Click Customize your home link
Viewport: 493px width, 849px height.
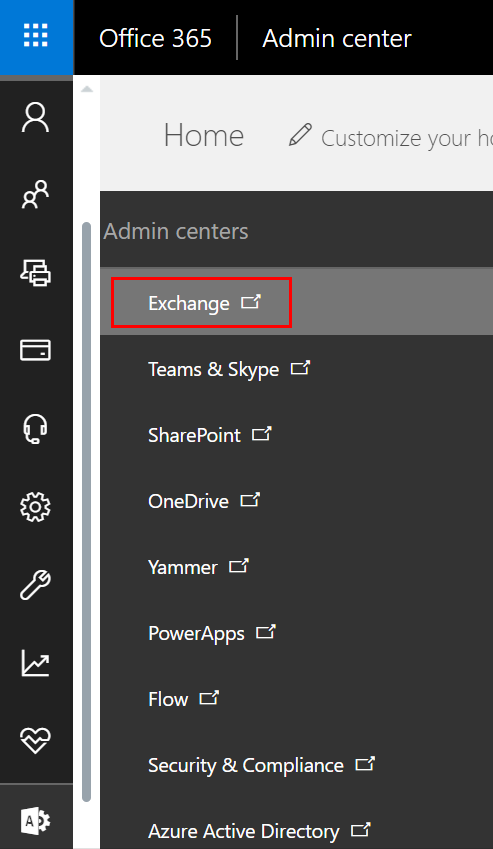pos(406,138)
